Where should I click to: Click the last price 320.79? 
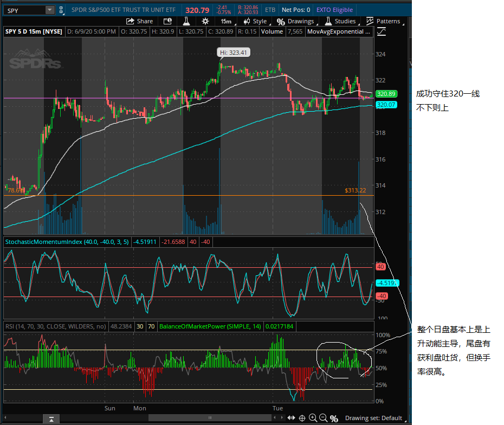197,10
